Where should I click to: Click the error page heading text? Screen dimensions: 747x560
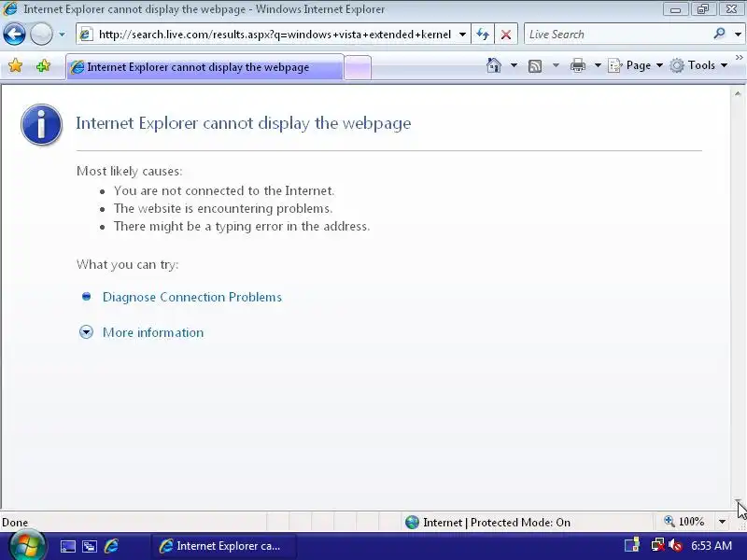click(244, 123)
